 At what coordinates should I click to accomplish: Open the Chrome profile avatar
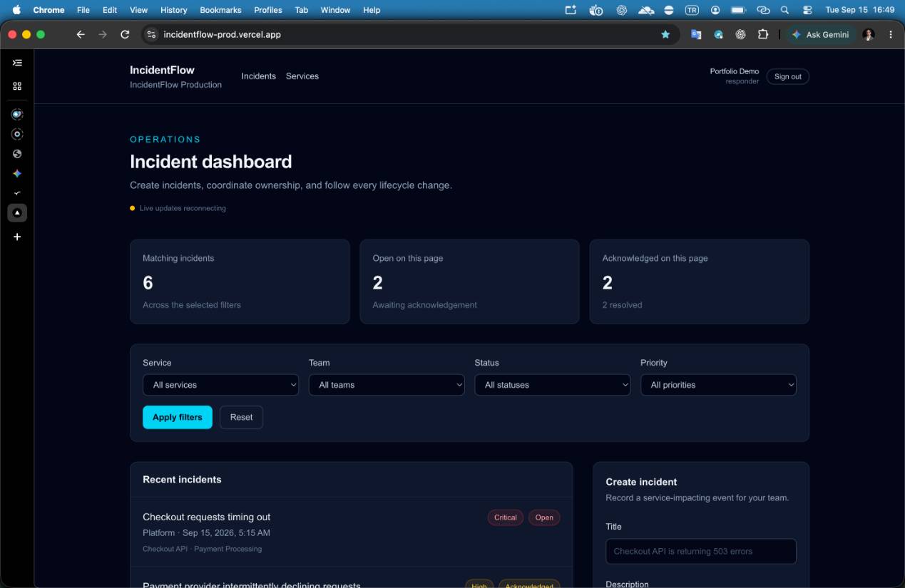869,34
